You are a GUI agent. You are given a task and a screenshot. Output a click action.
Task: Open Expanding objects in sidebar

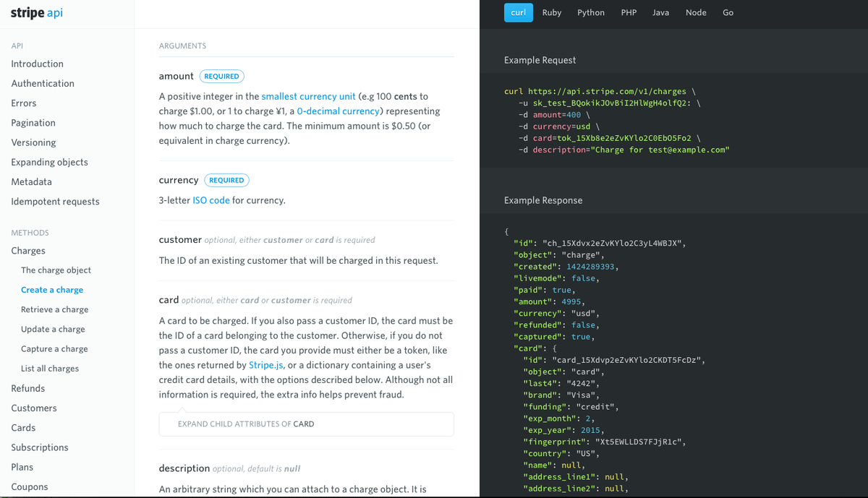coord(49,162)
